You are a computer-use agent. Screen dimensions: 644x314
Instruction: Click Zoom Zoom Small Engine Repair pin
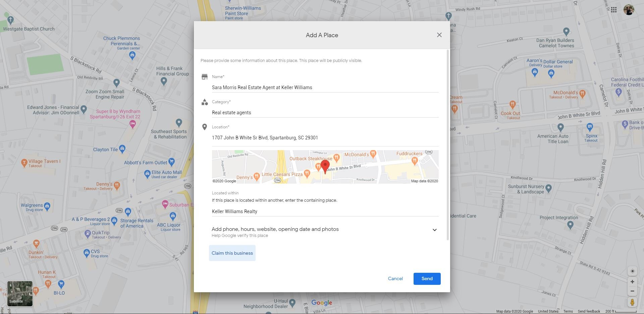[116, 82]
